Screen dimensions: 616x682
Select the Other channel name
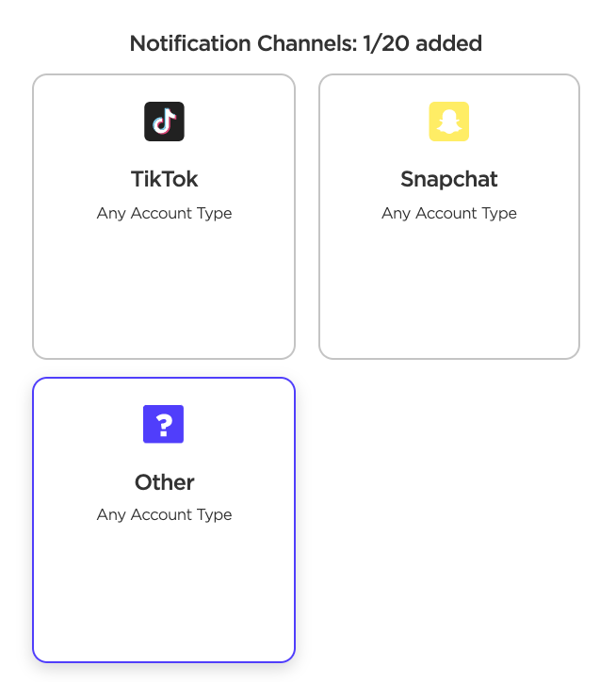(164, 482)
